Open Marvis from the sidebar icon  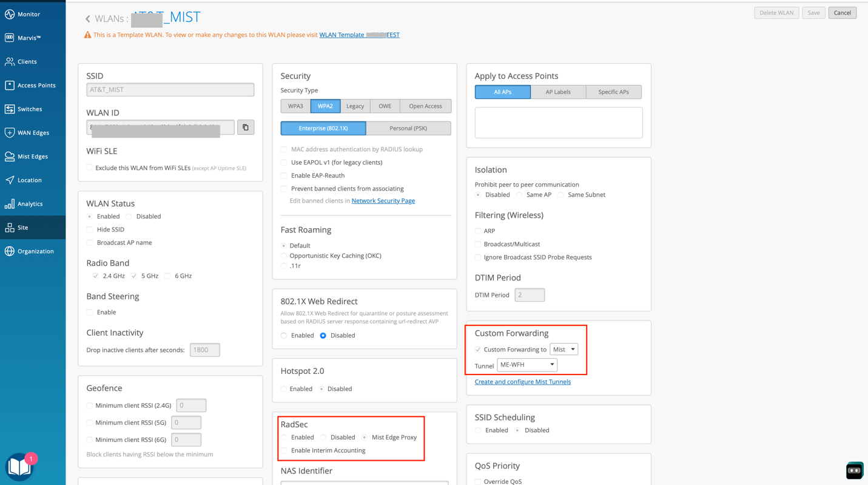pyautogui.click(x=10, y=38)
